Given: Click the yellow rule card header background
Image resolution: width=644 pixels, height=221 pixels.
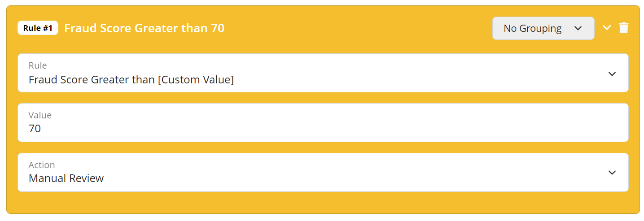Looking at the screenshot, I should (x=359, y=28).
